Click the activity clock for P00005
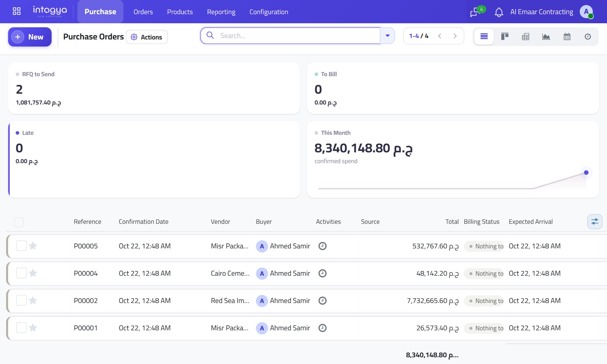Viewport: 607px width, 364px height. pyautogui.click(x=322, y=246)
